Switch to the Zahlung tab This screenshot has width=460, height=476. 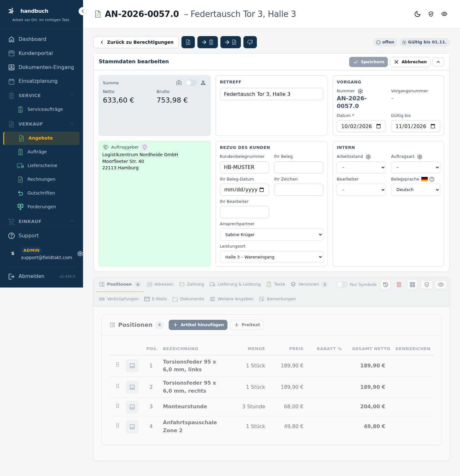(192, 284)
